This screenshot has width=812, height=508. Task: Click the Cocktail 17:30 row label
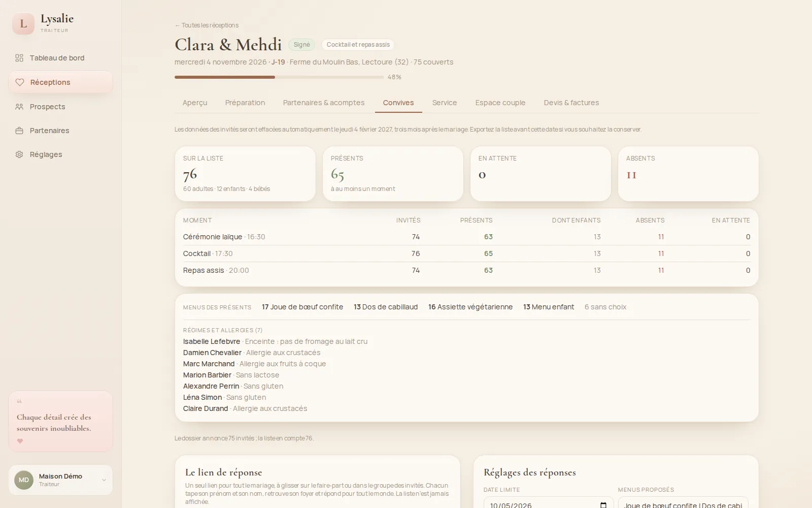(x=208, y=253)
